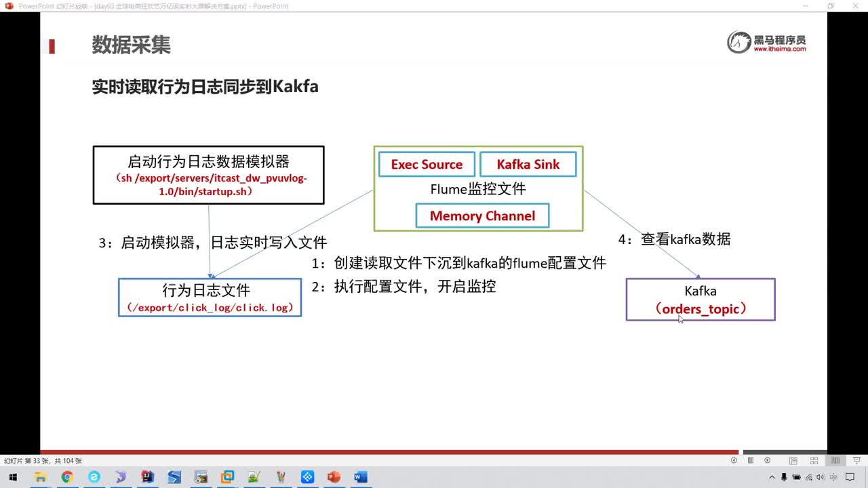
Task: Click the battery status tray icon
Action: pos(796,477)
